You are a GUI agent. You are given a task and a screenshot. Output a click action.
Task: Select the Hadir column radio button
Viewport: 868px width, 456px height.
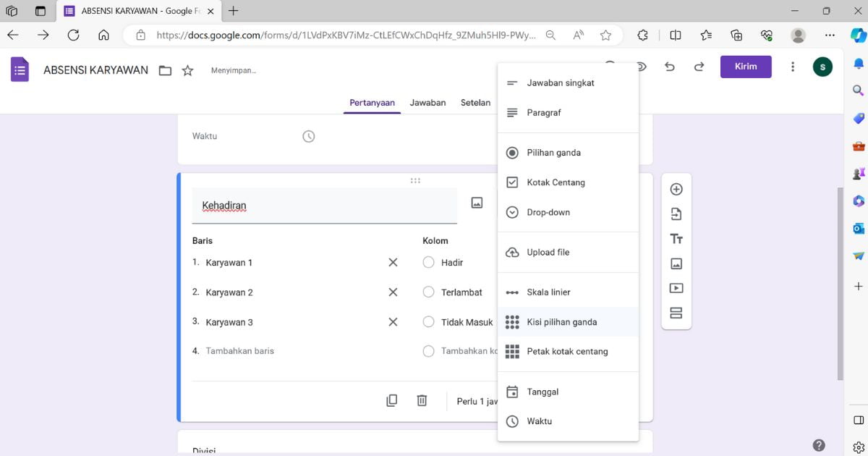click(x=428, y=262)
